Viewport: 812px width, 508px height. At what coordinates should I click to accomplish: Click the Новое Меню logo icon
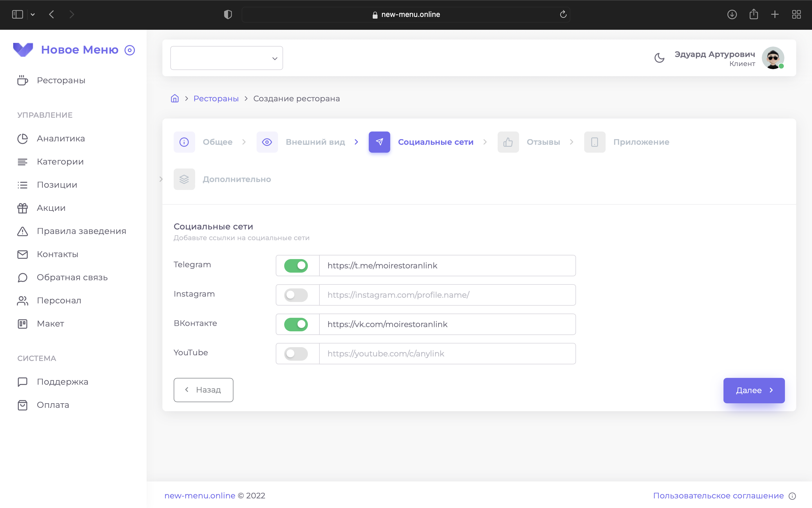[x=23, y=50]
